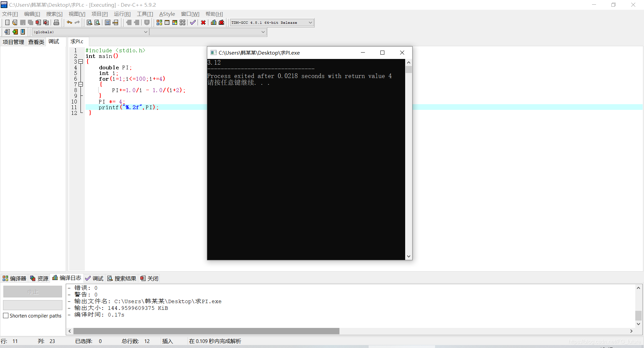Switch to the 查看类 side tab
This screenshot has width=644, height=348.
coord(36,42)
